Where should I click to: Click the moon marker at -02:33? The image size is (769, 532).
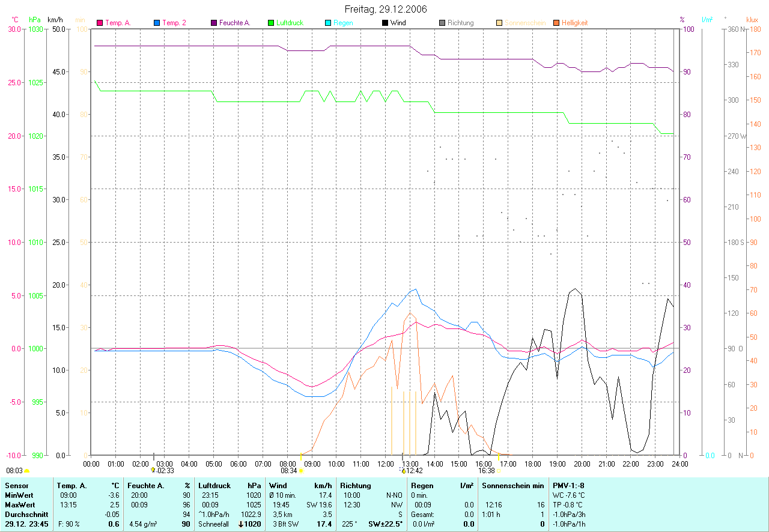(x=153, y=470)
